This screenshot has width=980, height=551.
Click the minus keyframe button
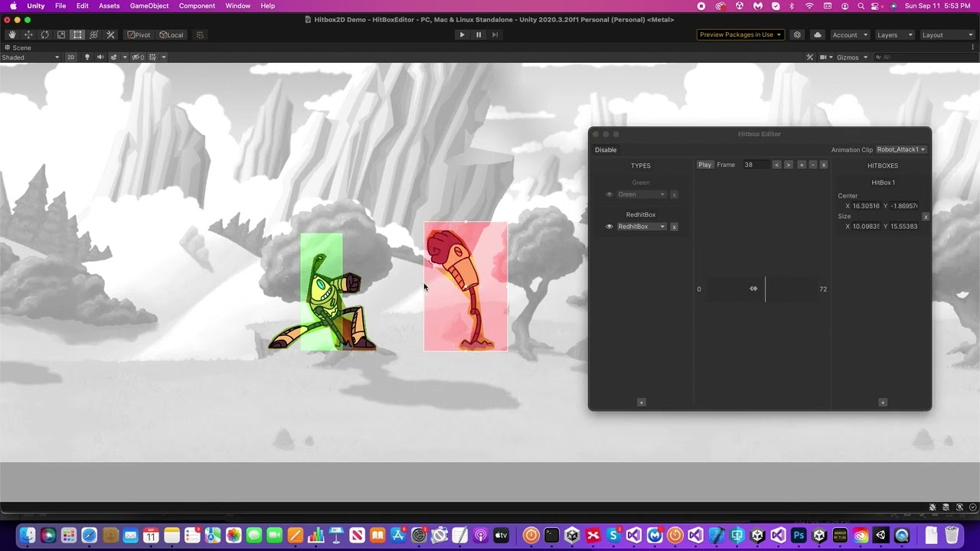(x=812, y=165)
